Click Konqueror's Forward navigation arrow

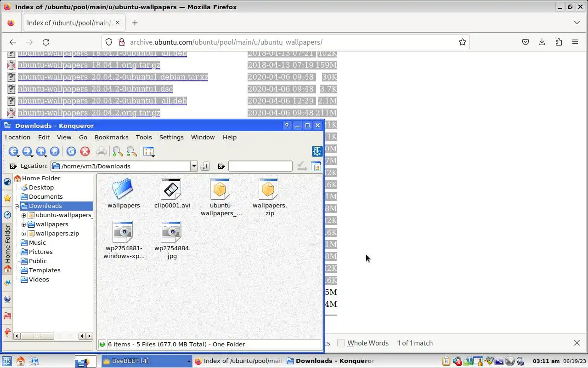[x=27, y=151]
